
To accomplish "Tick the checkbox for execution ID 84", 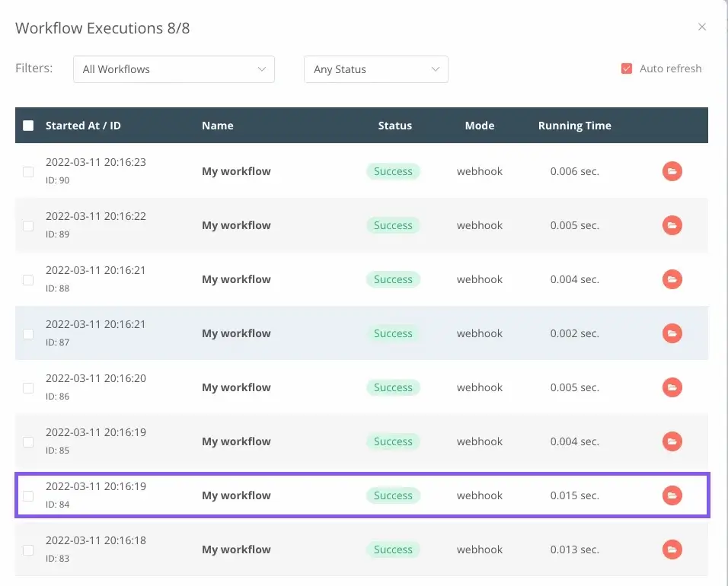I will [28, 496].
